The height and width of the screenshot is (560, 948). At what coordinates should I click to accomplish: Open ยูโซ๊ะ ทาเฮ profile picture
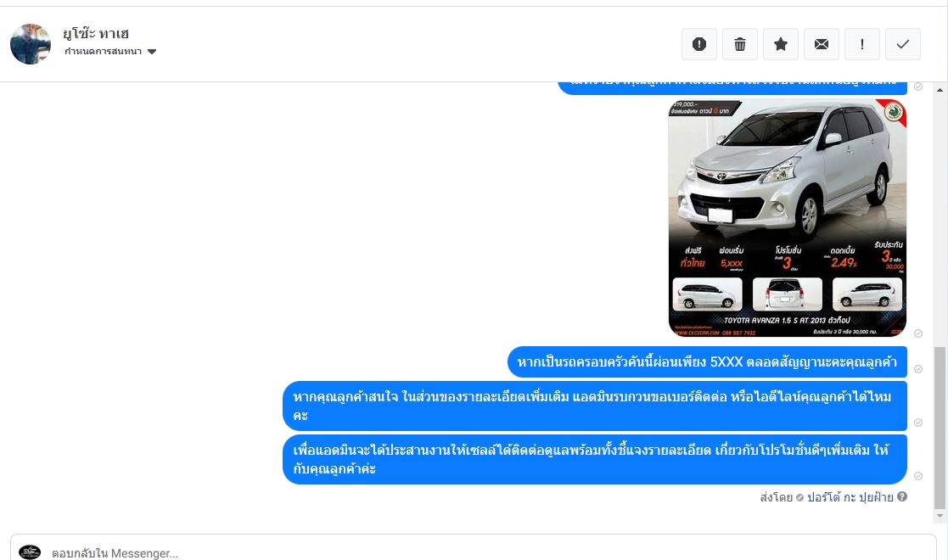click(x=31, y=44)
